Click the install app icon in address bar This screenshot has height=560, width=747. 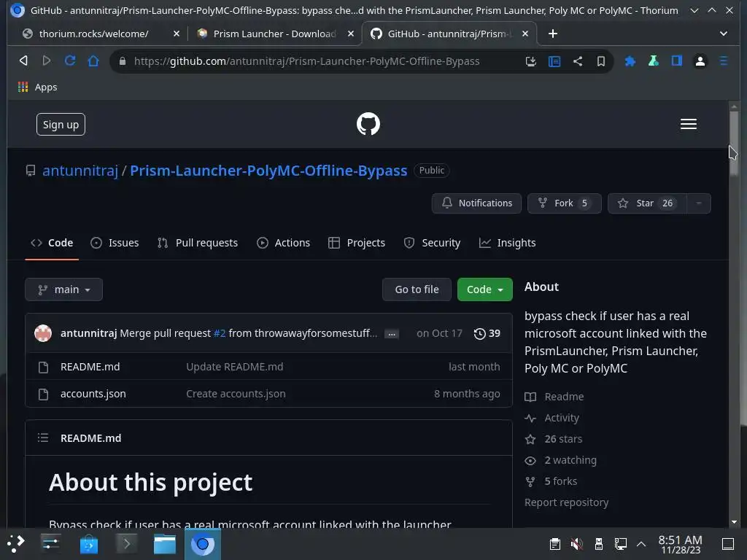coord(531,61)
